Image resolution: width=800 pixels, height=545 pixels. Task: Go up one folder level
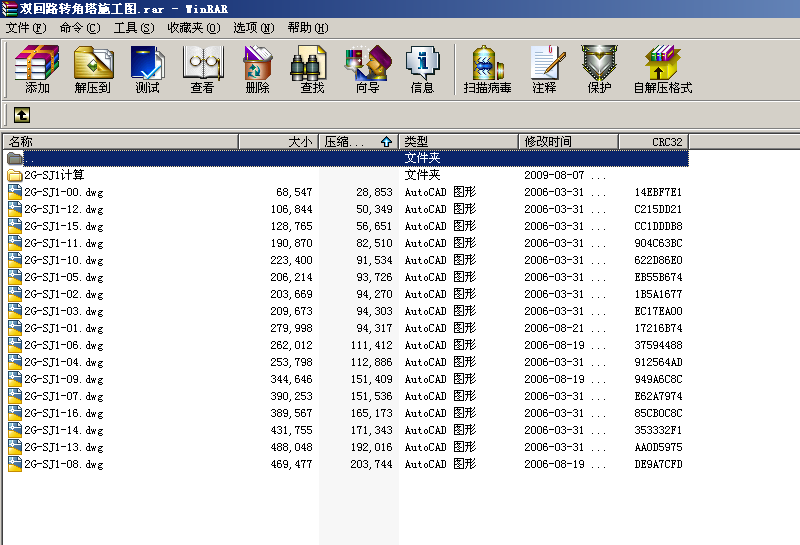[x=21, y=115]
